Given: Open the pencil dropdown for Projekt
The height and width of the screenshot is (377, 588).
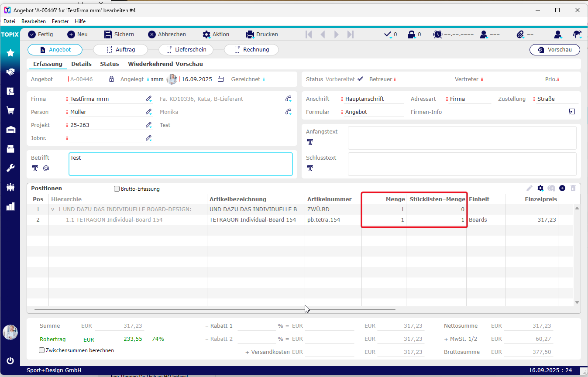Looking at the screenshot, I should click(x=149, y=125).
